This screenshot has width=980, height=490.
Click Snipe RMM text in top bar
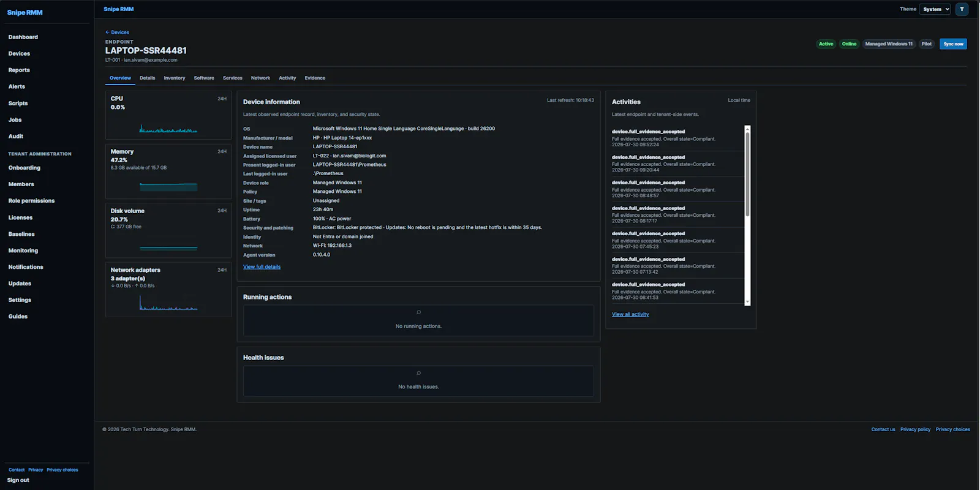coord(119,9)
